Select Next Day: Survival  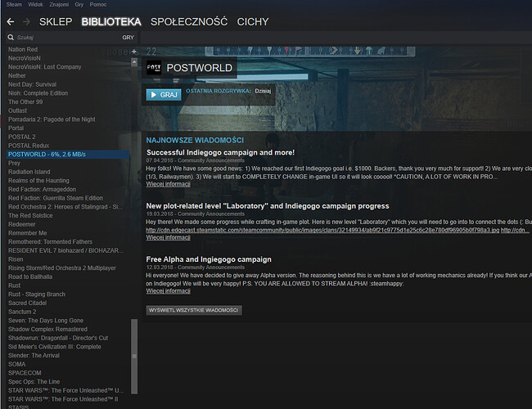click(33, 84)
